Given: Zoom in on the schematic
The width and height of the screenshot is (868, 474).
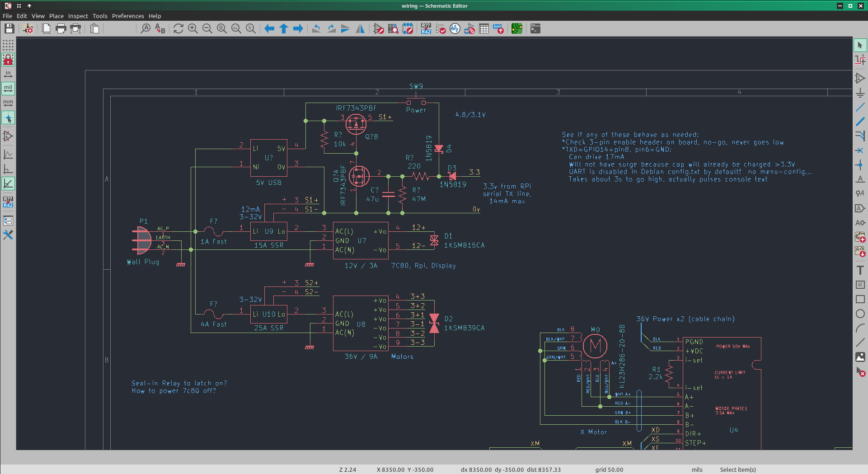Looking at the screenshot, I should (x=192, y=29).
